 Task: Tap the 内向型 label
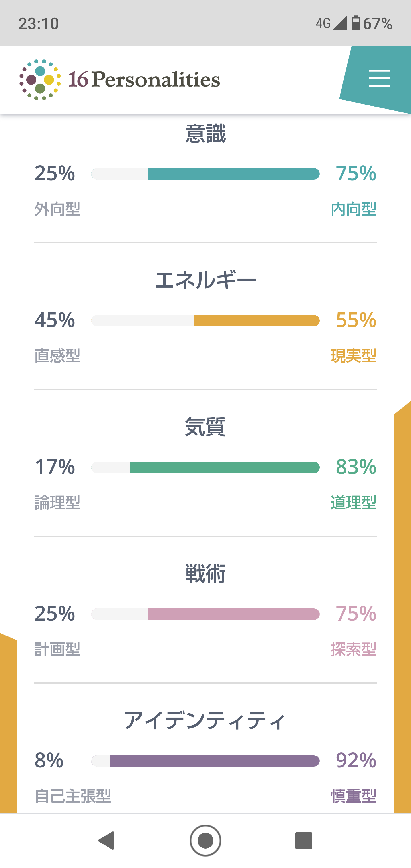(x=353, y=209)
